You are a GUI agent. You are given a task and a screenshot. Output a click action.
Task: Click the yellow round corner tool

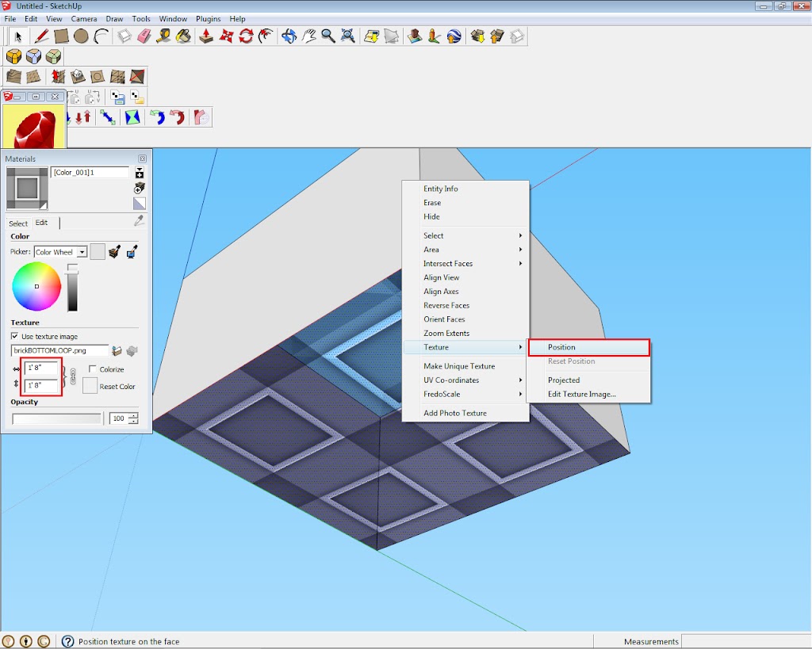(x=14, y=56)
